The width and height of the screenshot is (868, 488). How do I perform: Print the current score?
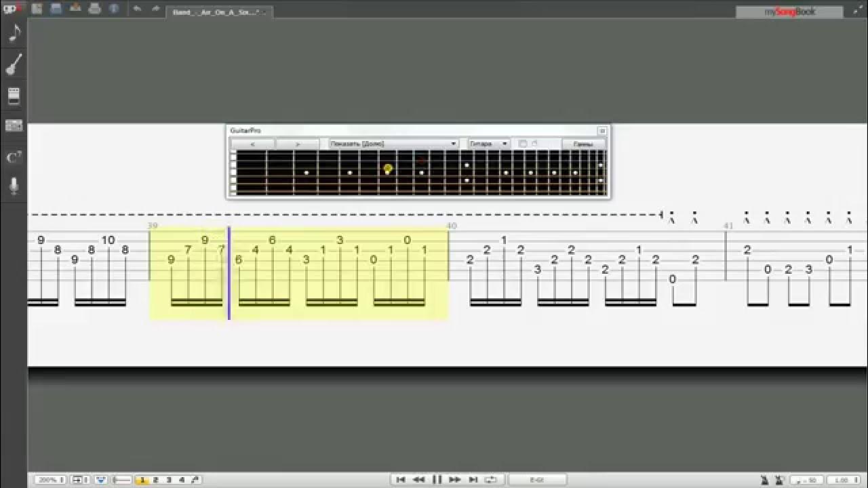tap(95, 9)
